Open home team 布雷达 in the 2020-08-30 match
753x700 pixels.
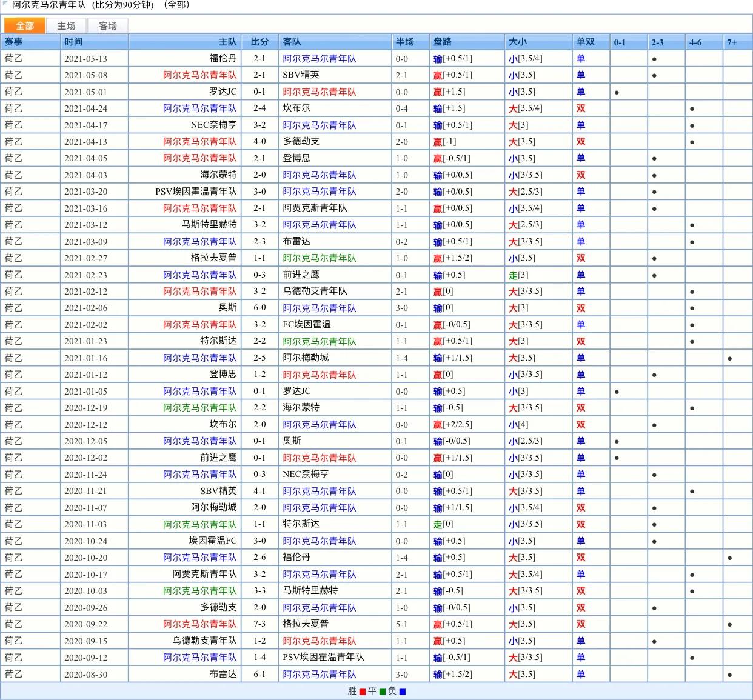pyautogui.click(x=223, y=674)
